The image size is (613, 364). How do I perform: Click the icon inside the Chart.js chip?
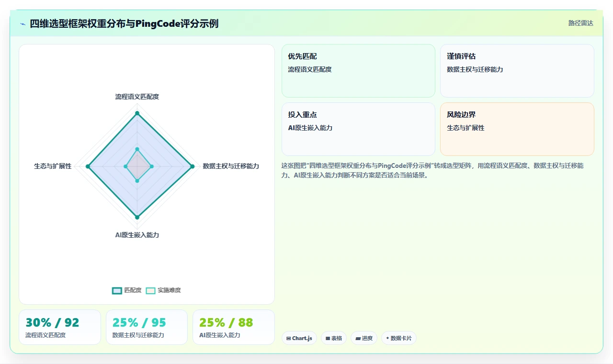[288, 338]
